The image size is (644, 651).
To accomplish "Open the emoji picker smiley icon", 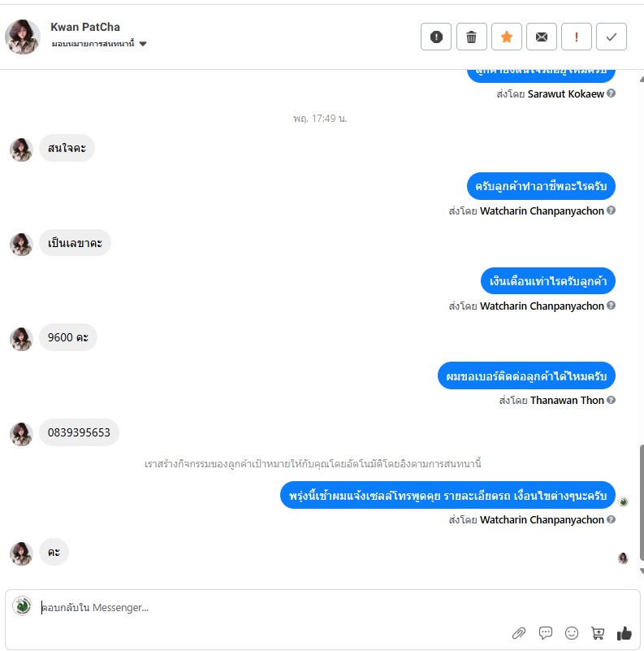I will pyautogui.click(x=572, y=633).
